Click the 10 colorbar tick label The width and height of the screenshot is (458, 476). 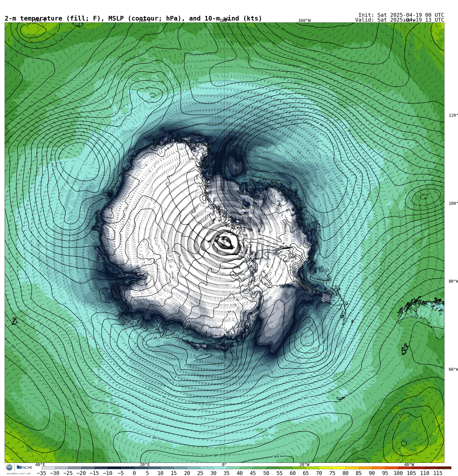point(161,473)
